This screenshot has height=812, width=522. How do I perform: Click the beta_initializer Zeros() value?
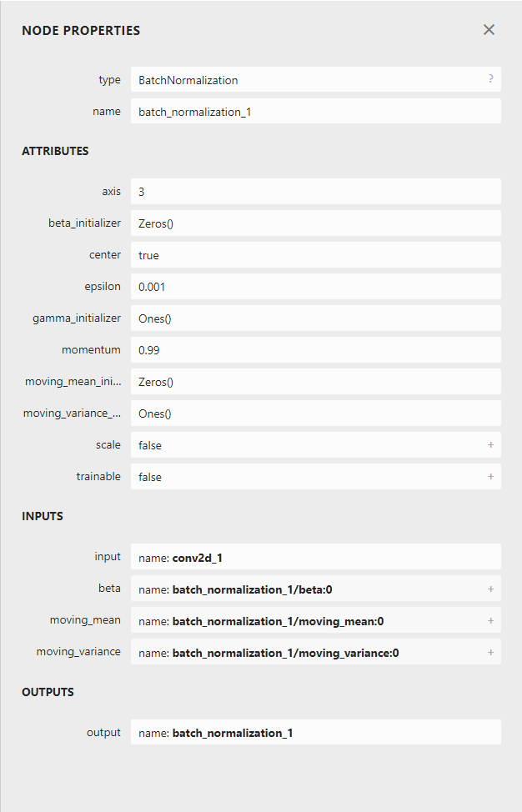click(x=292, y=223)
